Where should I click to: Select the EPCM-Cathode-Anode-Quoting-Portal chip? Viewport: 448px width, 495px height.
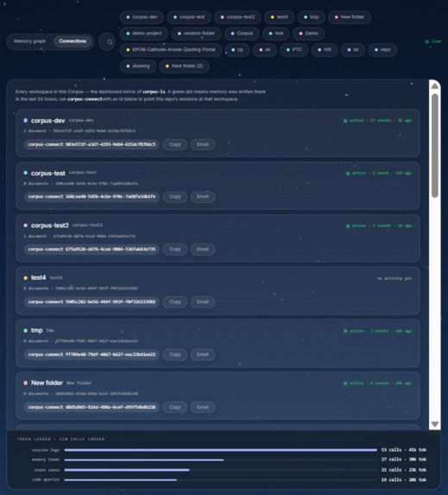171,50
